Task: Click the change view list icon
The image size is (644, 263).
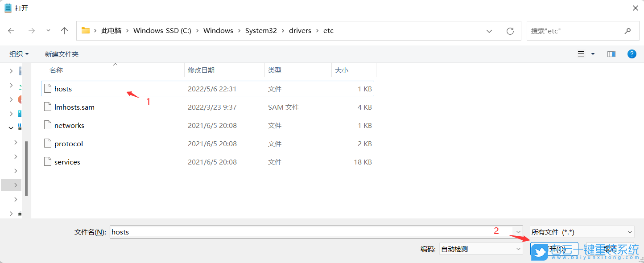Action: 580,54
